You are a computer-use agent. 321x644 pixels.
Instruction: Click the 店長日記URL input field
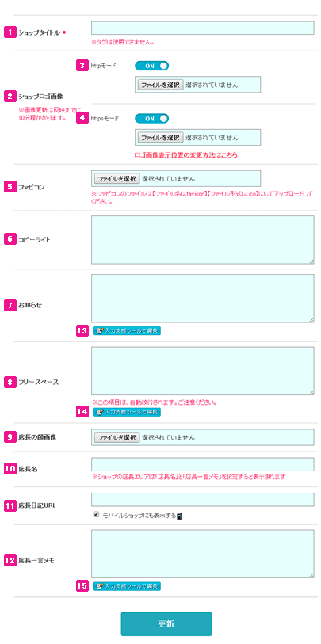pos(203,500)
